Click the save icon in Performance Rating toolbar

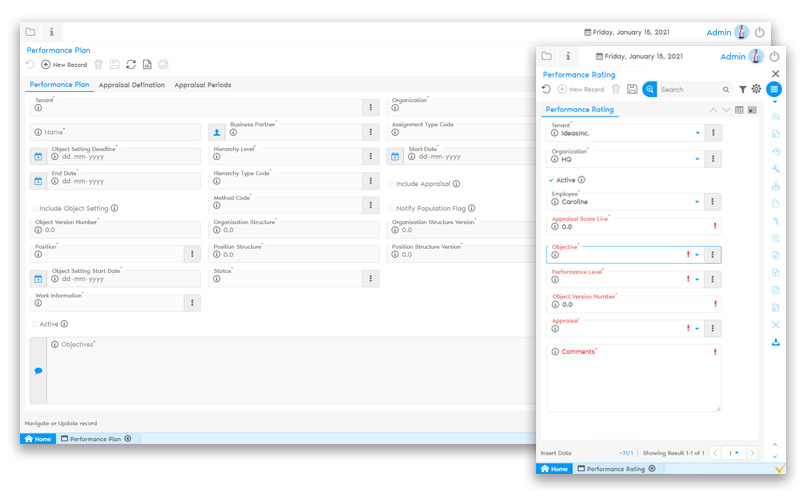pos(632,89)
